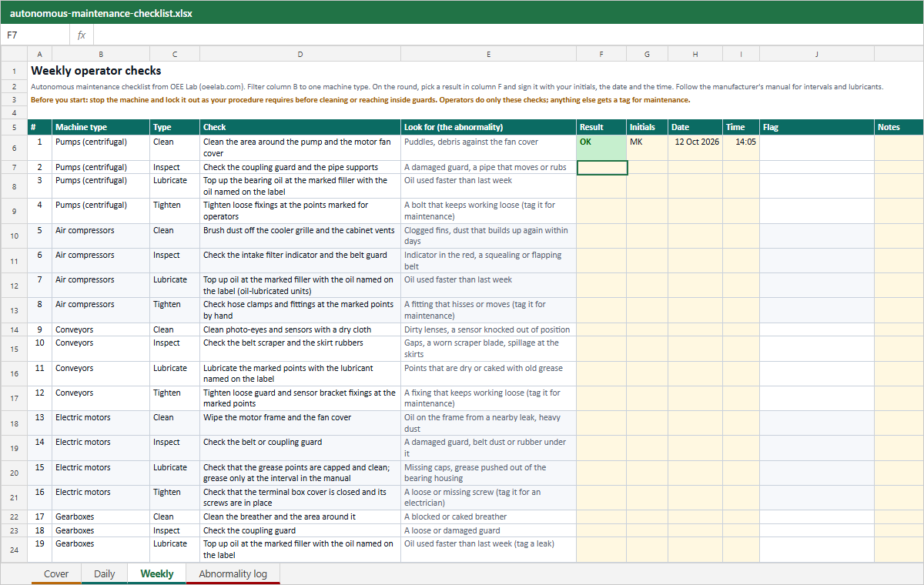This screenshot has width=924, height=585.
Task: Click the orange lockout warning text in row 3
Action: [360, 100]
